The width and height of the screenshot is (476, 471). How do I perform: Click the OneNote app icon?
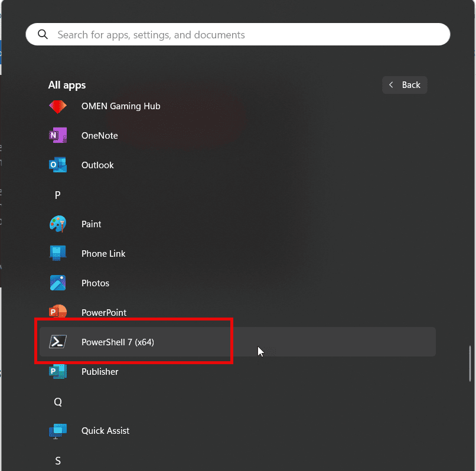tap(58, 135)
